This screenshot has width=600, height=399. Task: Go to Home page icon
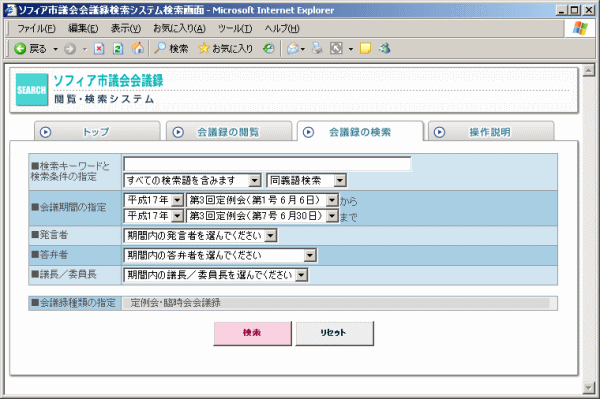138,48
